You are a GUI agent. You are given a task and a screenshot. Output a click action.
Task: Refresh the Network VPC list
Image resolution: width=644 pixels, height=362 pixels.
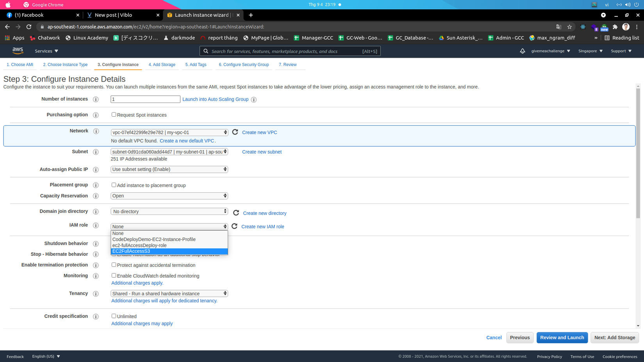pos(235,132)
